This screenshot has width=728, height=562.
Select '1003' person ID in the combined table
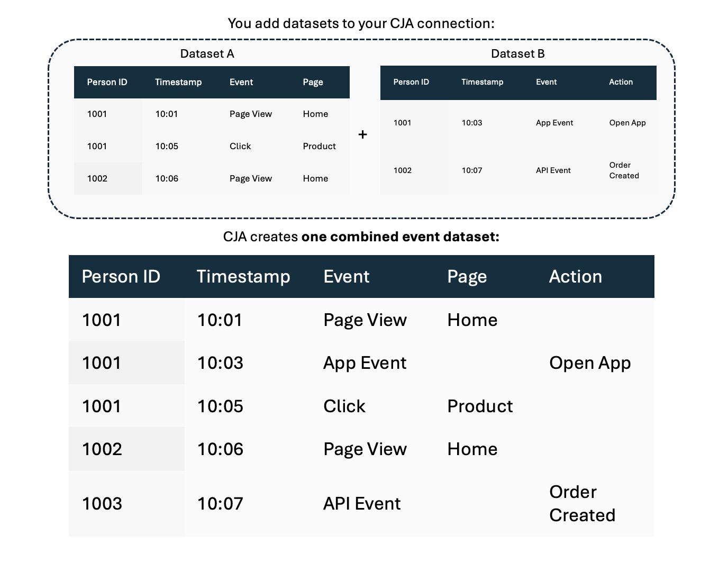102,503
